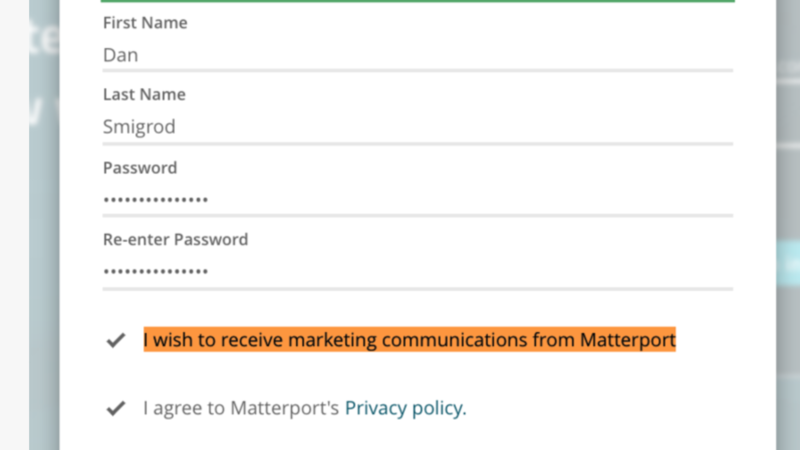
Task: Toggle the Privacy policy agreement checkmark
Action: point(116,408)
